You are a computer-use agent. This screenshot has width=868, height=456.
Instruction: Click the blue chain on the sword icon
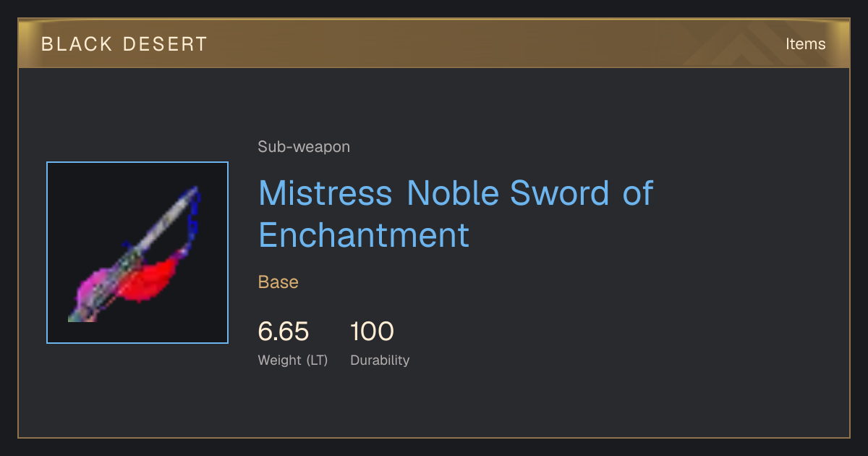(x=191, y=223)
